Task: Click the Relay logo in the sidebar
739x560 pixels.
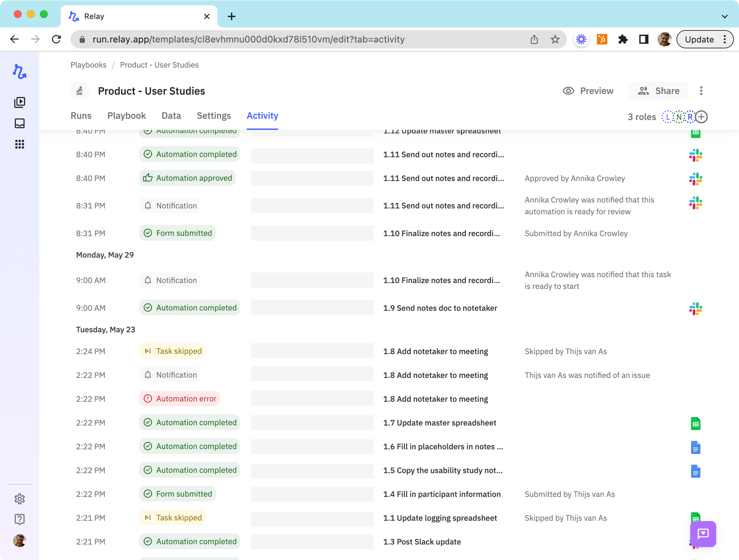Action: click(19, 71)
